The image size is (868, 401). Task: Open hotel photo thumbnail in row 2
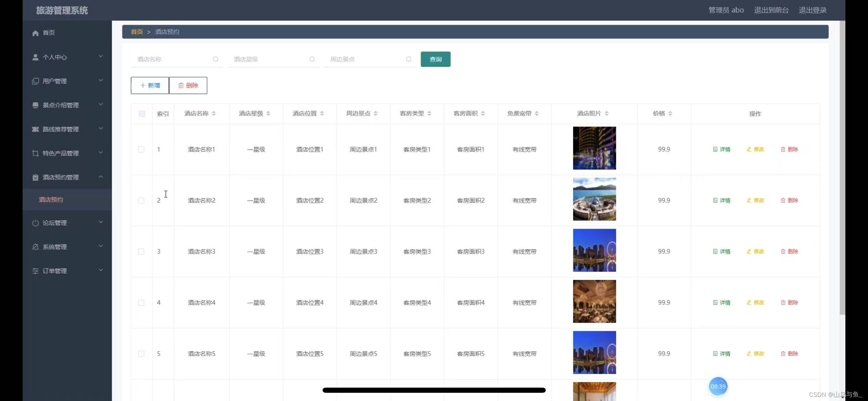(x=594, y=199)
